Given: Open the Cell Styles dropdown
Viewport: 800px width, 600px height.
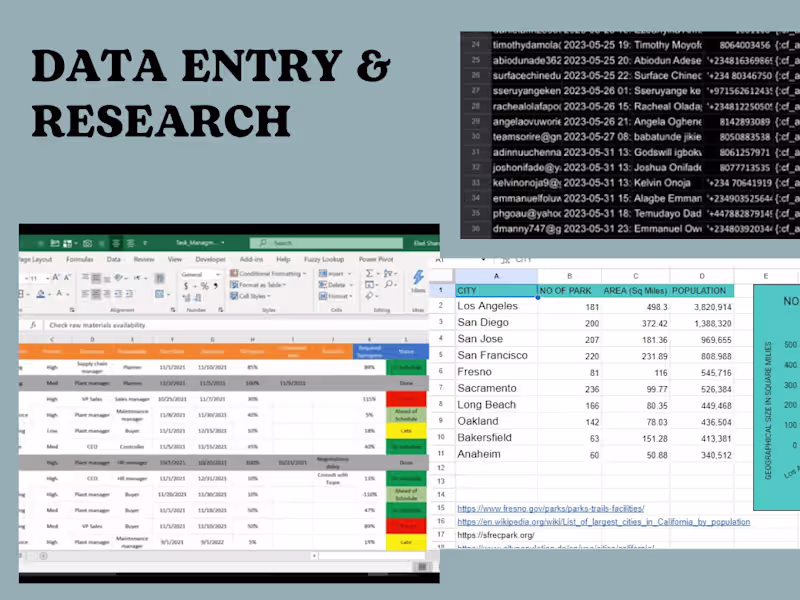Looking at the screenshot, I should (x=251, y=296).
